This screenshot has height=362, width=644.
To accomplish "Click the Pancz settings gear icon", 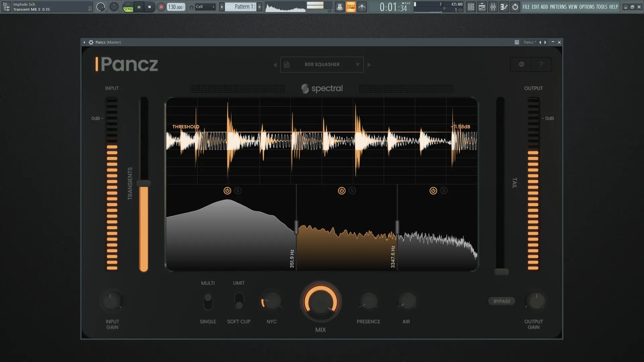I will click(521, 64).
